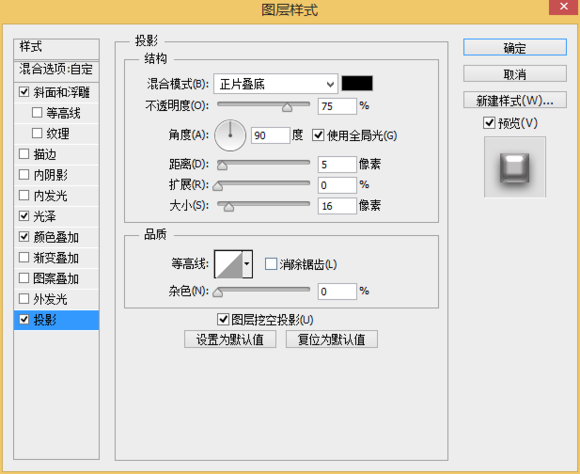Click the 不透明度 slider handle
The image size is (580, 474).
click(287, 108)
